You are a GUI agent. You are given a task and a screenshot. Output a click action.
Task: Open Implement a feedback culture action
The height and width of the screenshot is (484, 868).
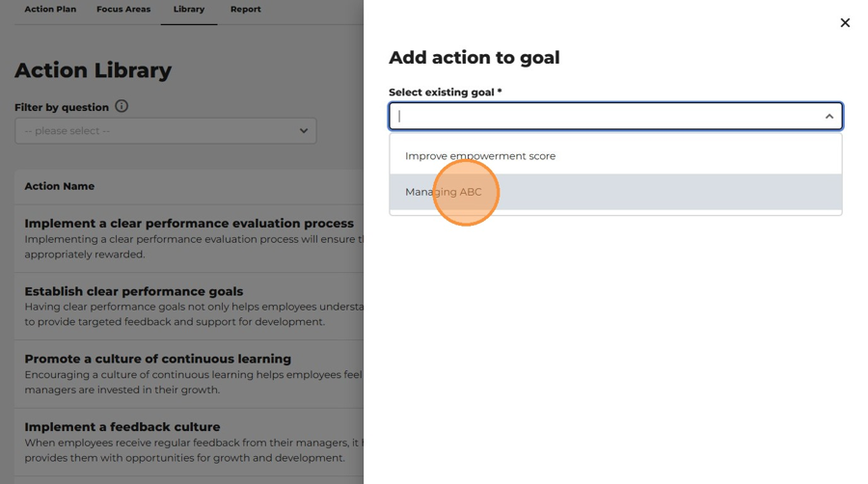pos(122,427)
